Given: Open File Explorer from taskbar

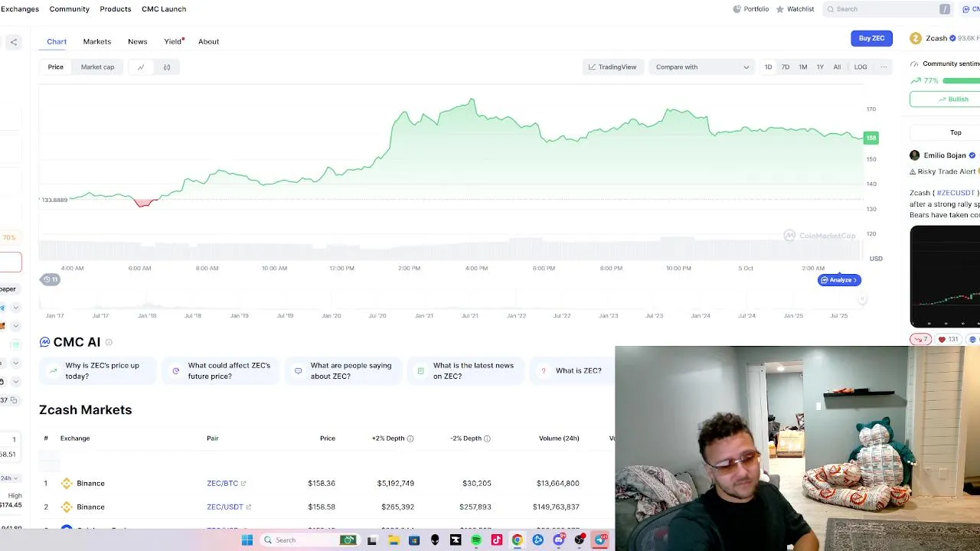Looking at the screenshot, I should pyautogui.click(x=393, y=540).
